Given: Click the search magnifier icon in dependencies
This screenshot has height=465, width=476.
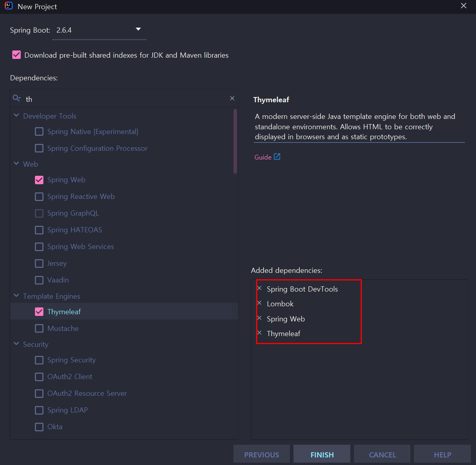Looking at the screenshot, I should (16, 98).
